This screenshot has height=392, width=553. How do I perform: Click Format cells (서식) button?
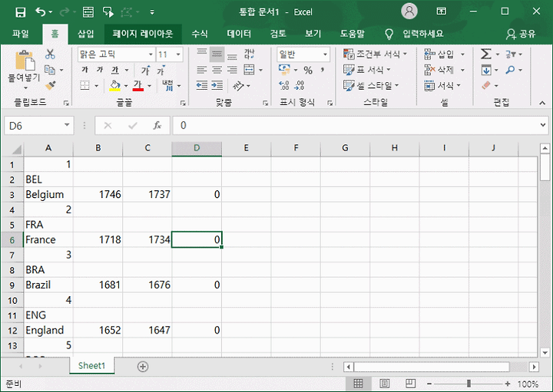coord(442,86)
